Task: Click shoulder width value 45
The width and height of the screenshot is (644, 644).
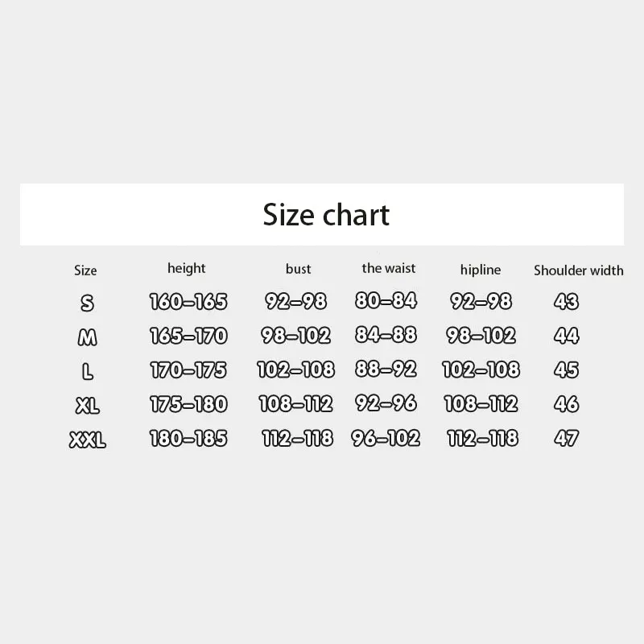Action: click(567, 370)
